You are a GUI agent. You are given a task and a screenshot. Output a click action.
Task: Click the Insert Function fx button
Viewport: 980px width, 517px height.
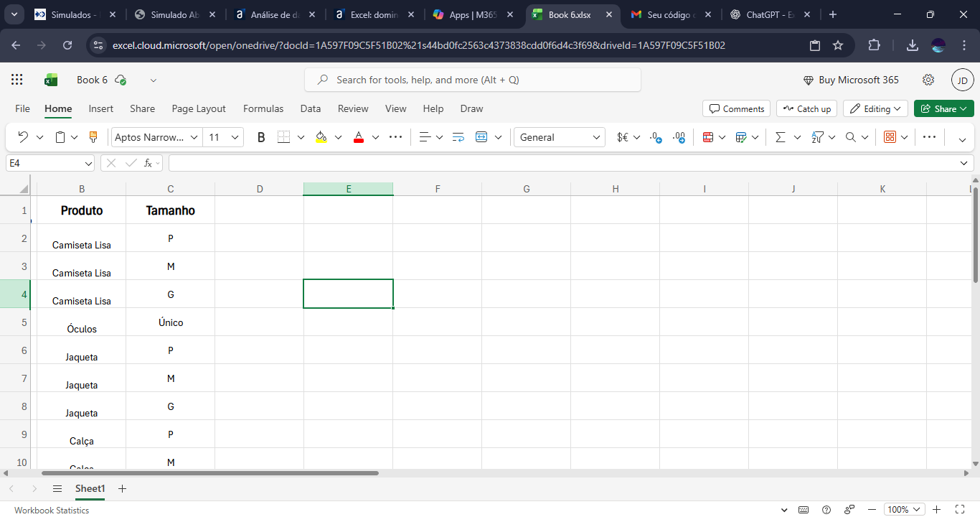[x=149, y=163]
